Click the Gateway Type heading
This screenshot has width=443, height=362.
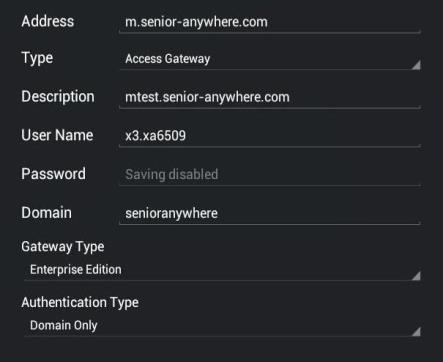[63, 247]
